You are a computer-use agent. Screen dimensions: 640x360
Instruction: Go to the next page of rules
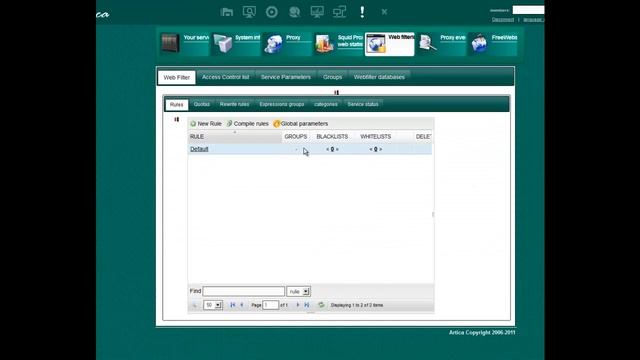(x=298, y=305)
